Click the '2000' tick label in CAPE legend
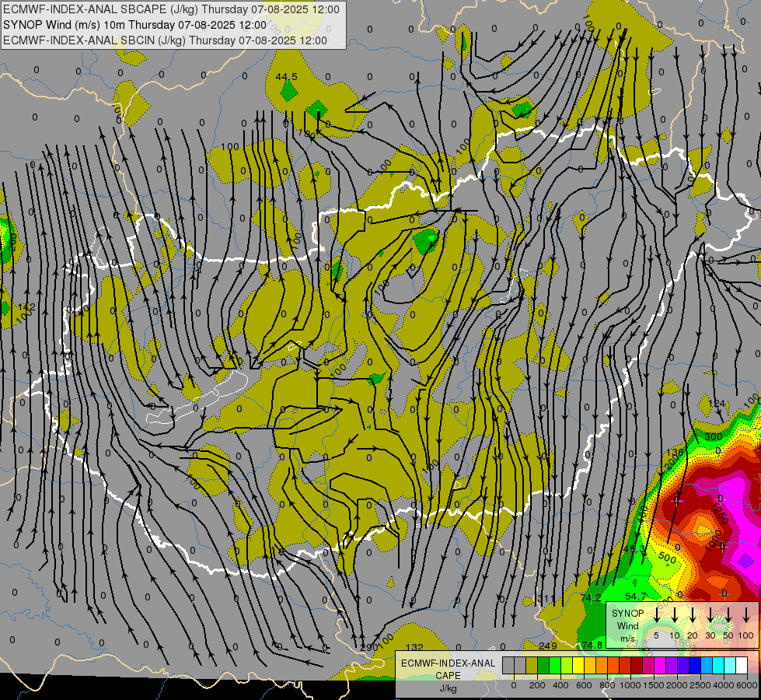This screenshot has width=761, height=700. (x=677, y=685)
